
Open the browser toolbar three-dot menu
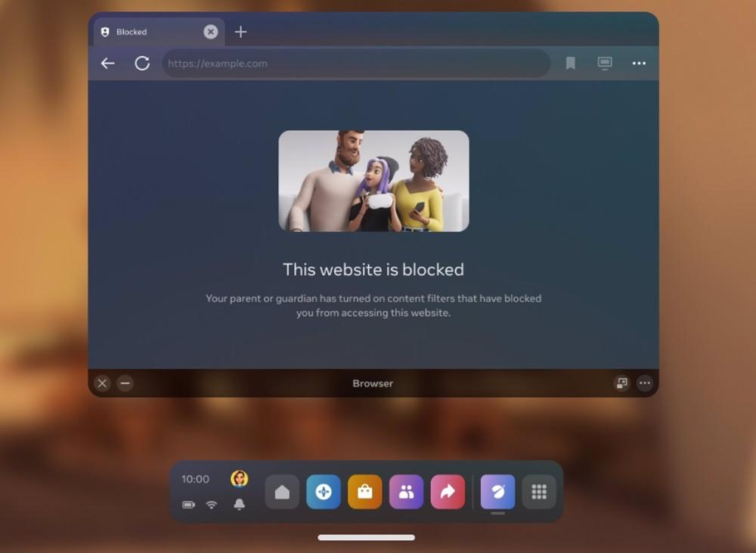pos(639,64)
